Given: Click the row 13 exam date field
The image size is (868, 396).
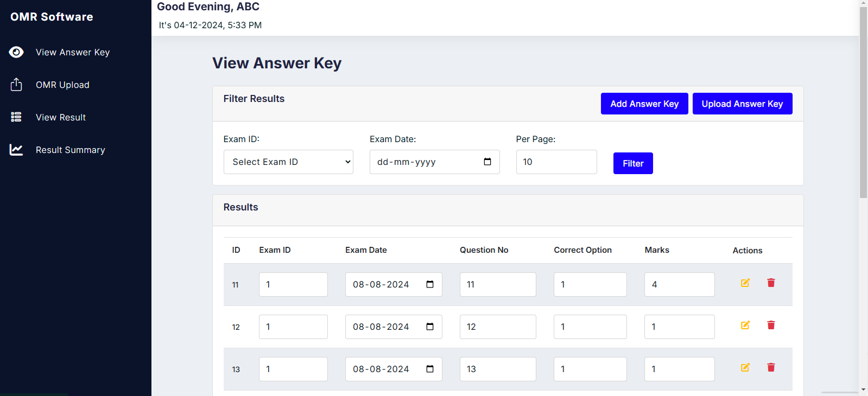Looking at the screenshot, I should (x=394, y=369).
